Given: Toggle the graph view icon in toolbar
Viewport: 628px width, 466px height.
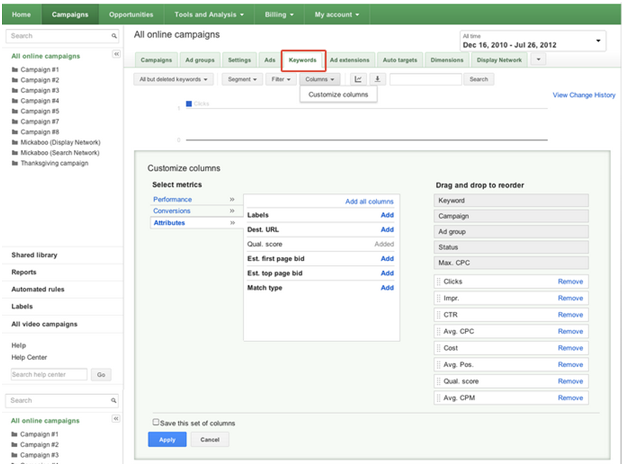Looking at the screenshot, I should tap(358, 79).
